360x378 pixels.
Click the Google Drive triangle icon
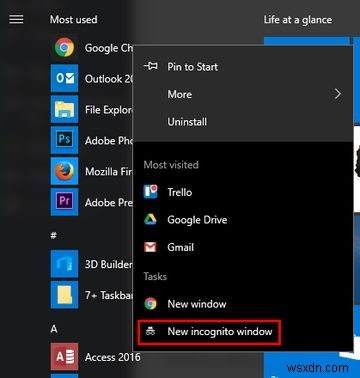[x=150, y=220]
